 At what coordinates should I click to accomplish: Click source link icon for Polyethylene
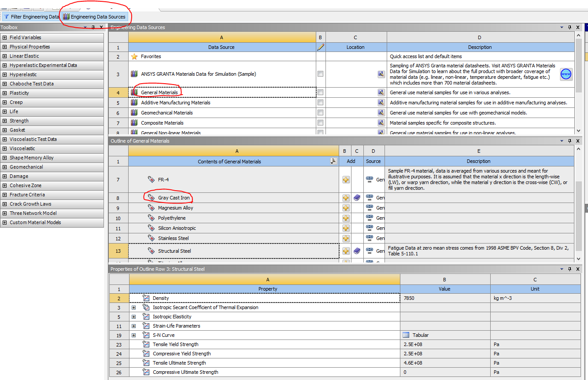(x=370, y=218)
